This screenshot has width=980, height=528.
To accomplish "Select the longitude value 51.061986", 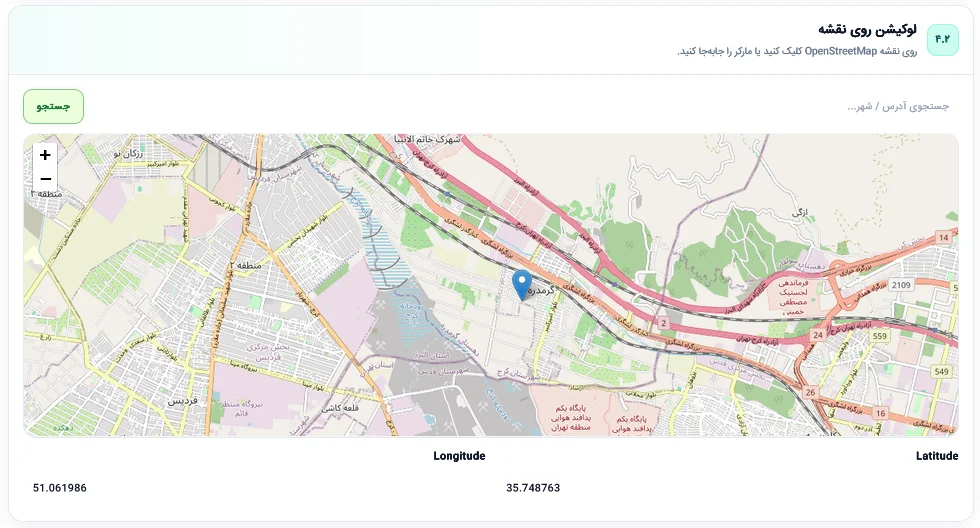I will (x=59, y=488).
